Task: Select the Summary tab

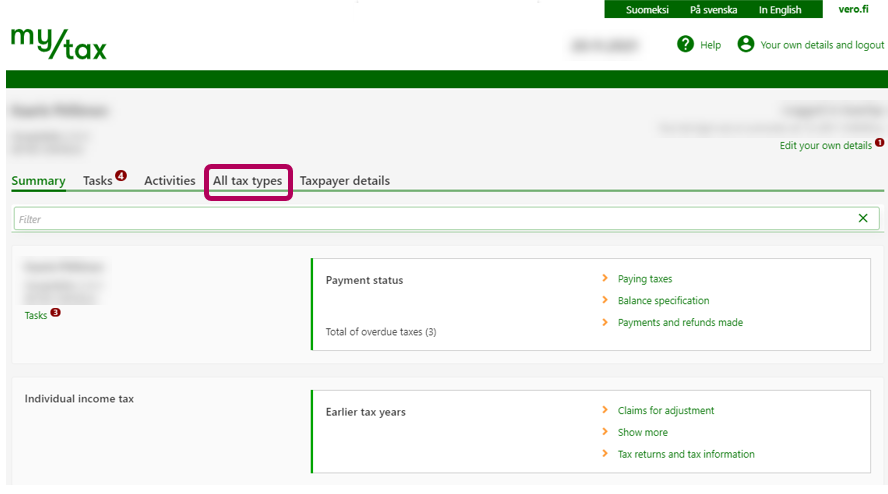Action: point(38,181)
